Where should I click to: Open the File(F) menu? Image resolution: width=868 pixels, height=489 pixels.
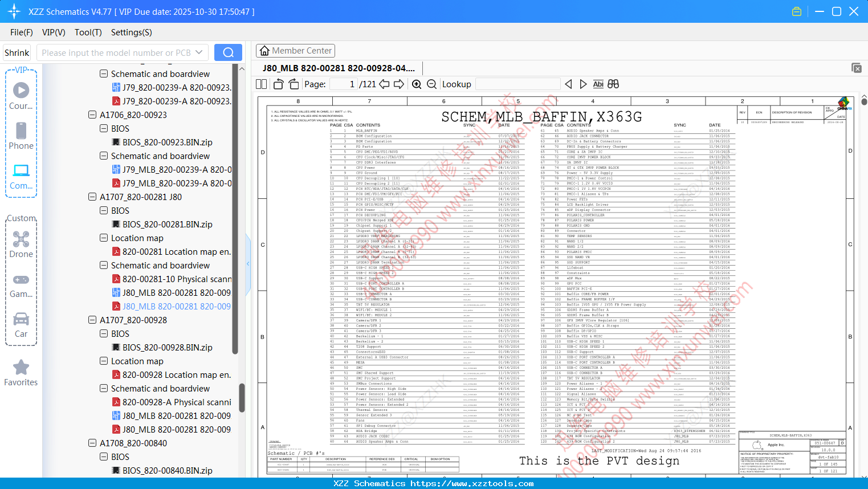pyautogui.click(x=22, y=32)
